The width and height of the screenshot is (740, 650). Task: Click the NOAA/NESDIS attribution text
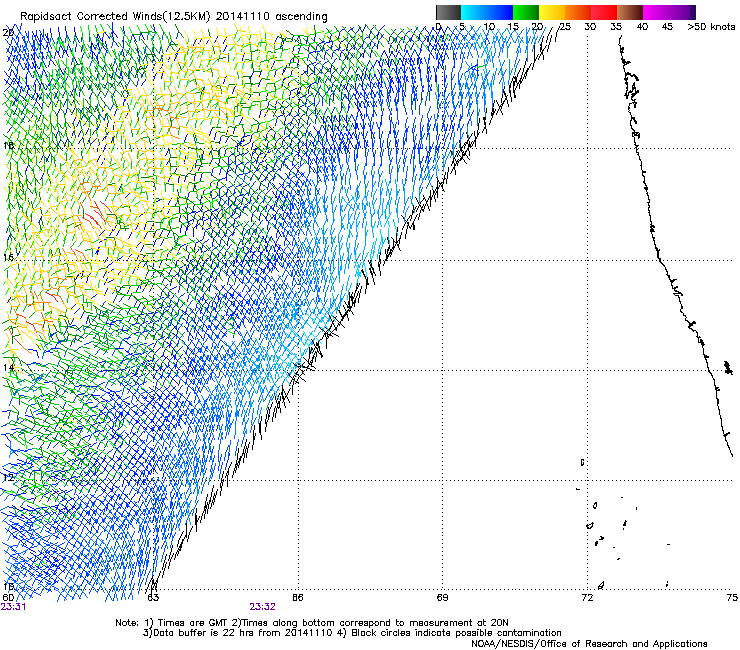[x=589, y=644]
